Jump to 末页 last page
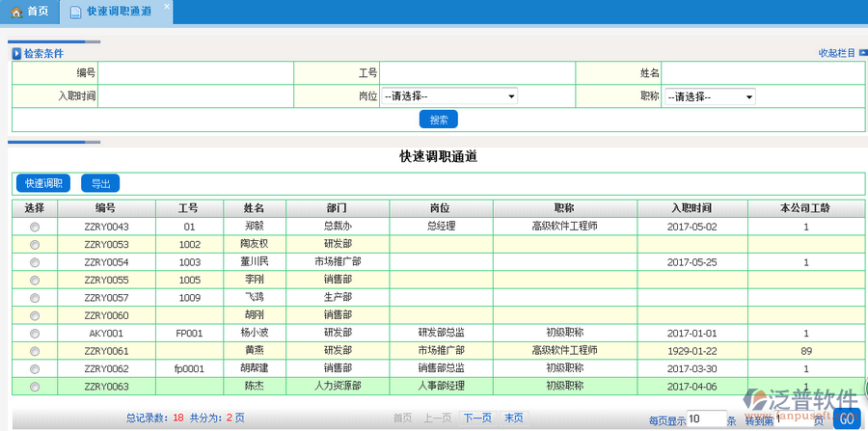This screenshot has height=431, width=868. [514, 418]
